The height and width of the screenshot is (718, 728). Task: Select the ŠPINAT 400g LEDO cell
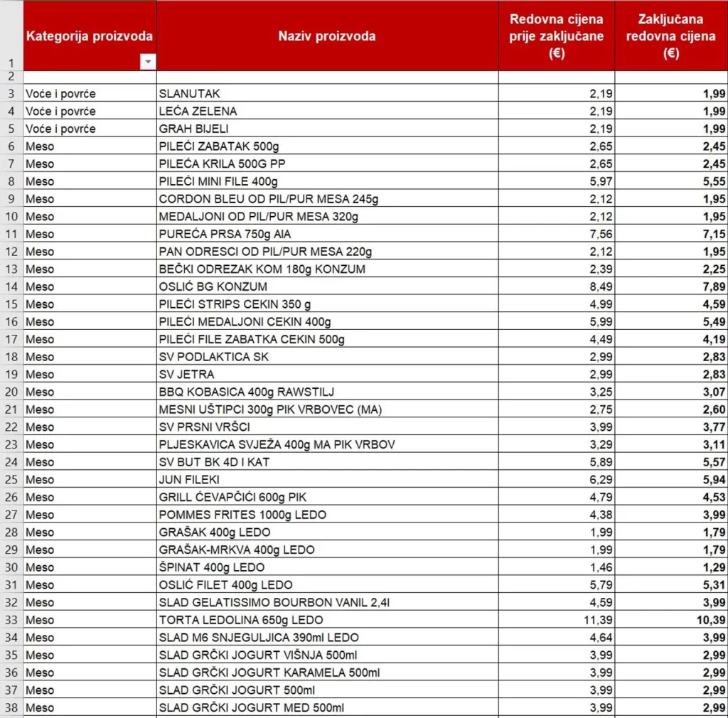(327, 567)
